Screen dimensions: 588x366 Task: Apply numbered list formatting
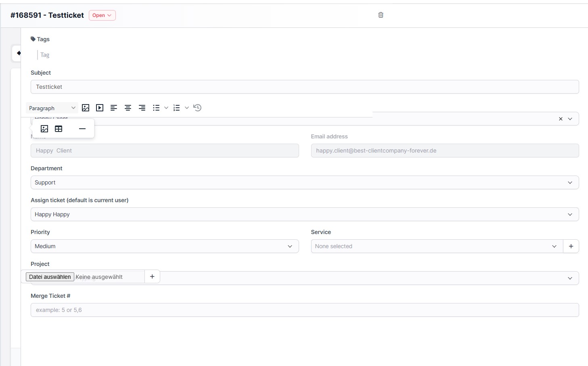coord(176,108)
